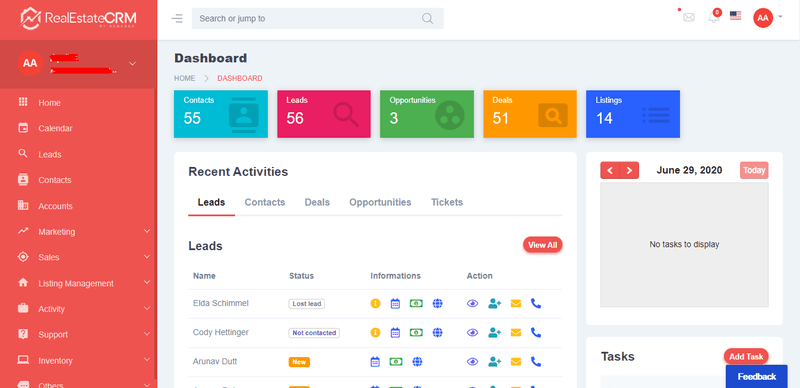Viewport: 800px width, 388px height.
Task: Click the AA avatar in top header
Action: click(763, 18)
